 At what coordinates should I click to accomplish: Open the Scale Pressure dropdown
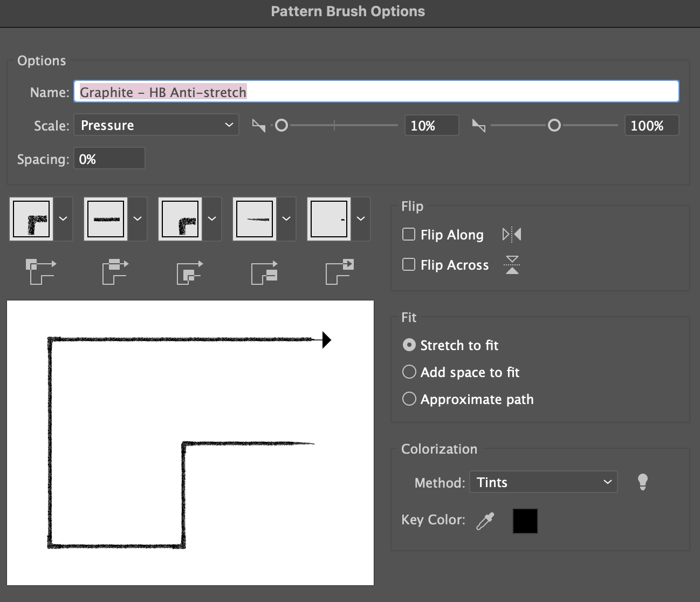point(156,125)
